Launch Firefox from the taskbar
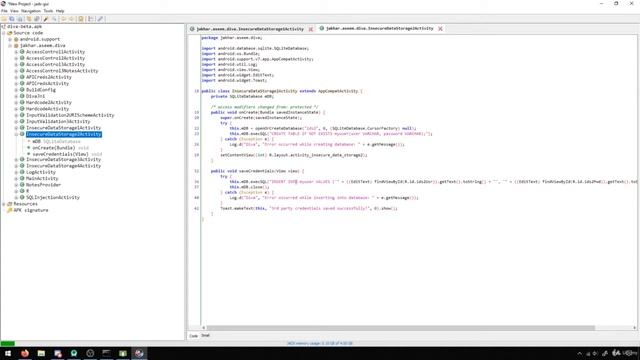The image size is (640, 360). point(25,353)
